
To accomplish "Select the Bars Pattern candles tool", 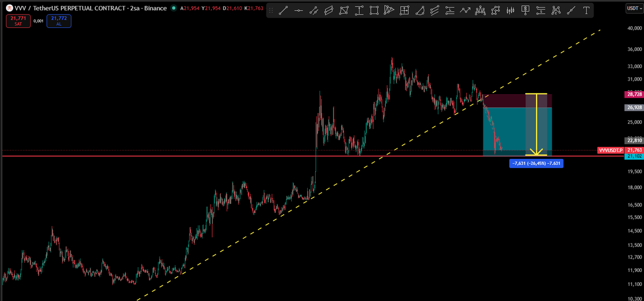I will 510,11.
